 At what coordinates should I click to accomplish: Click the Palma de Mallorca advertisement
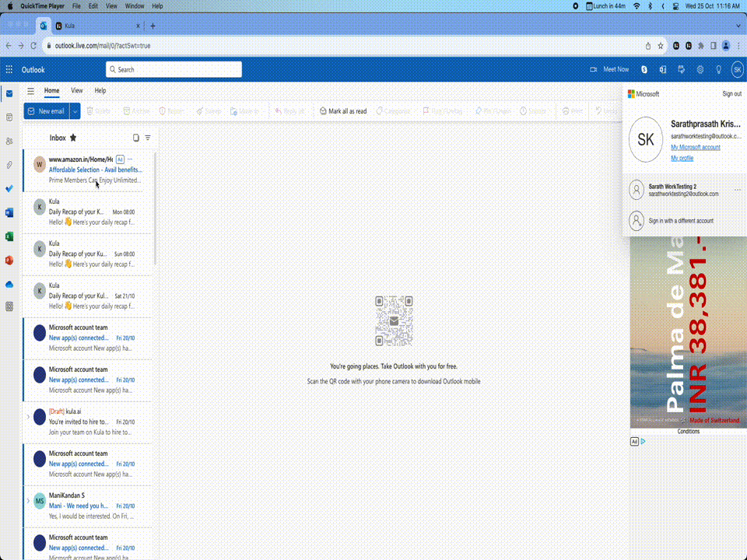(689, 332)
